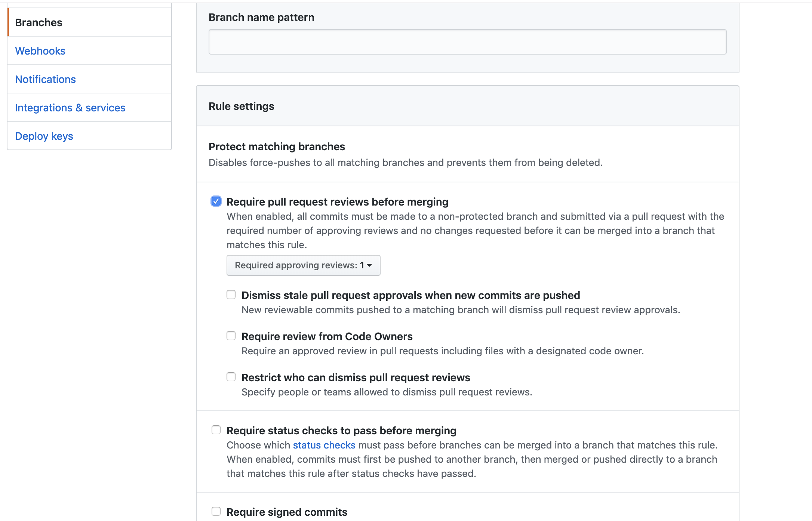The height and width of the screenshot is (521, 812).
Task: Open Integrations & services page
Action: [70, 108]
